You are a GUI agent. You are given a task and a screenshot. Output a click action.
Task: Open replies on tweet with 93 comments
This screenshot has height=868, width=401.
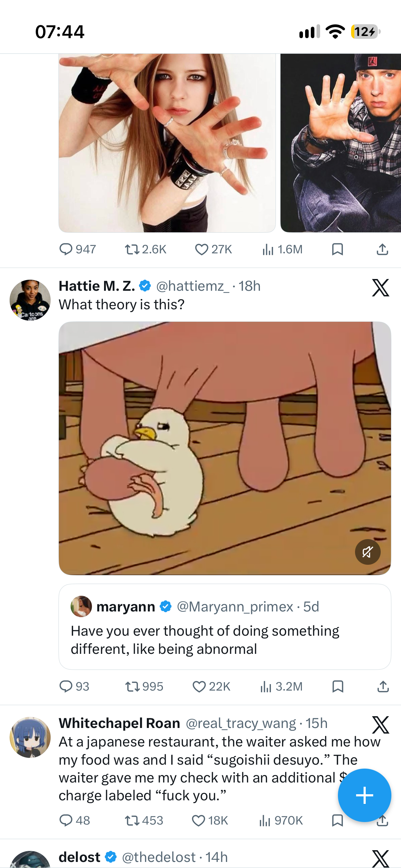click(x=74, y=686)
